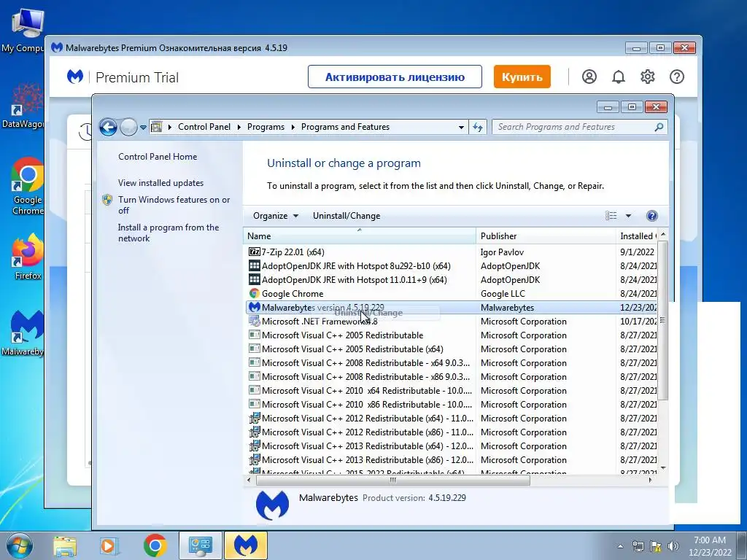This screenshot has height=560, width=747.
Task: Click the Windows Start orb
Action: tap(19, 545)
